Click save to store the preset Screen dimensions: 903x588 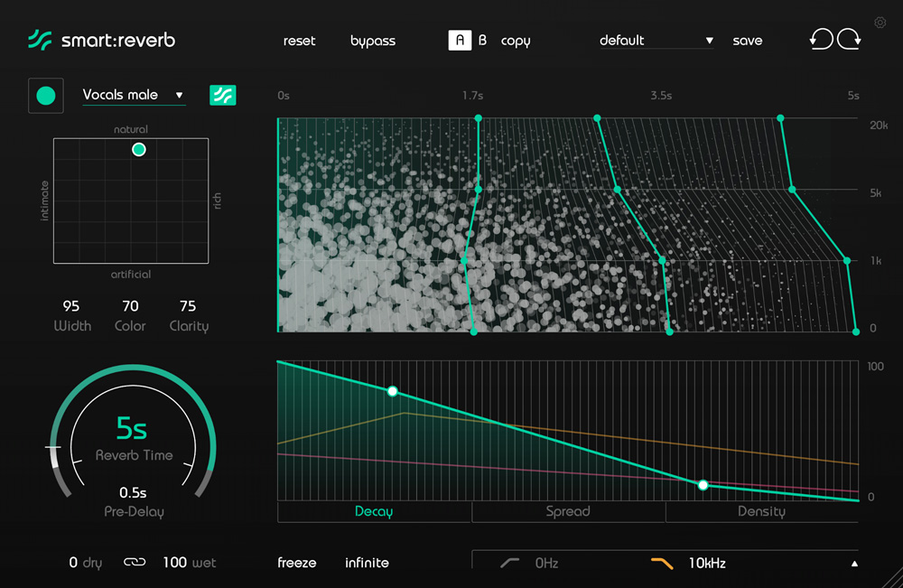747,41
